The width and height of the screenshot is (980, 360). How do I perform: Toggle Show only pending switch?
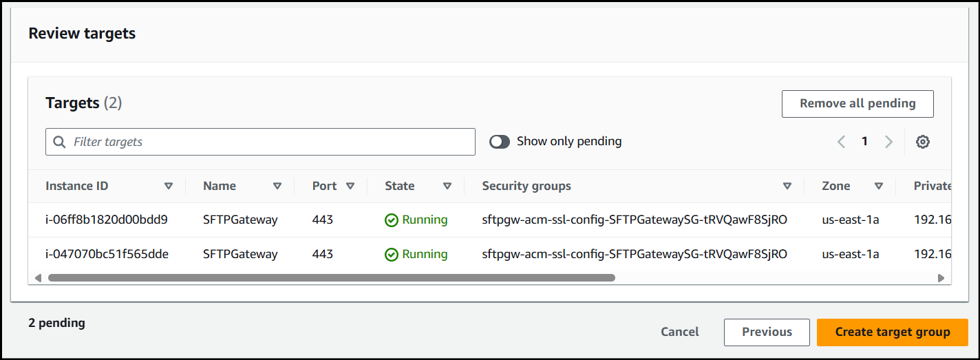click(500, 142)
